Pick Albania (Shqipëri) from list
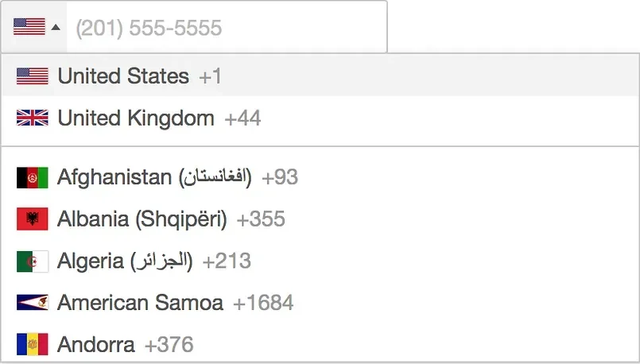 142,219
